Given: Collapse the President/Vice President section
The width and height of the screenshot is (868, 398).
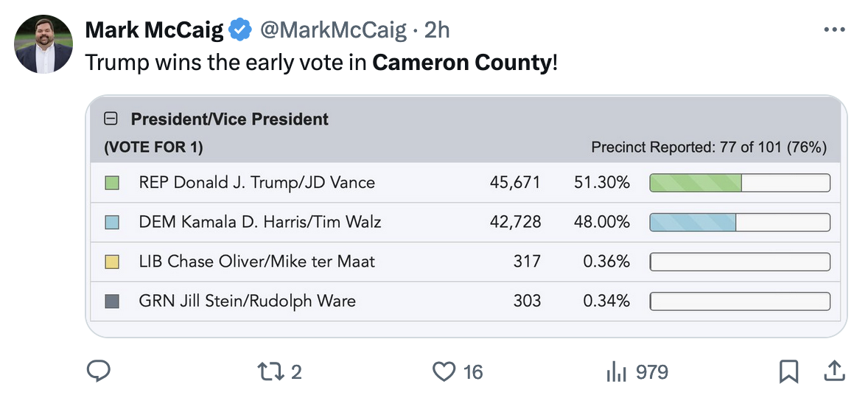Looking at the screenshot, I should click(111, 119).
